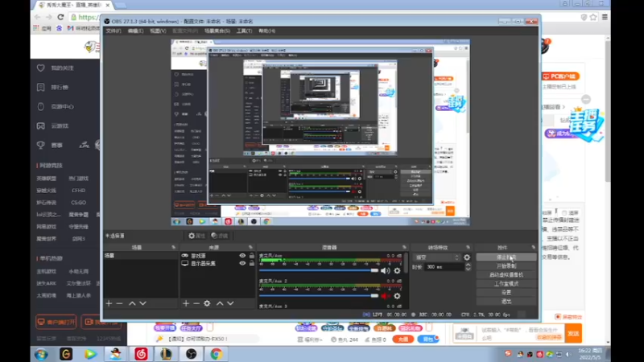Click the 停止推流 stop streaming button

click(506, 257)
